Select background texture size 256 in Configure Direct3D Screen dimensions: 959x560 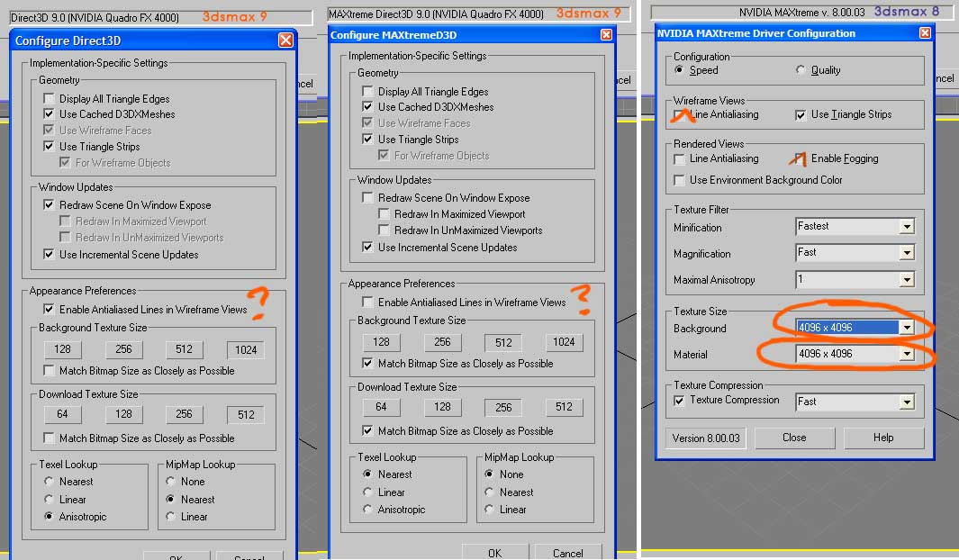123,349
